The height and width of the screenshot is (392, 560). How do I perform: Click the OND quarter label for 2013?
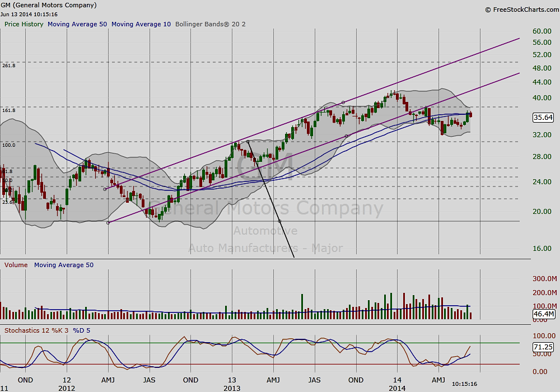356,380
